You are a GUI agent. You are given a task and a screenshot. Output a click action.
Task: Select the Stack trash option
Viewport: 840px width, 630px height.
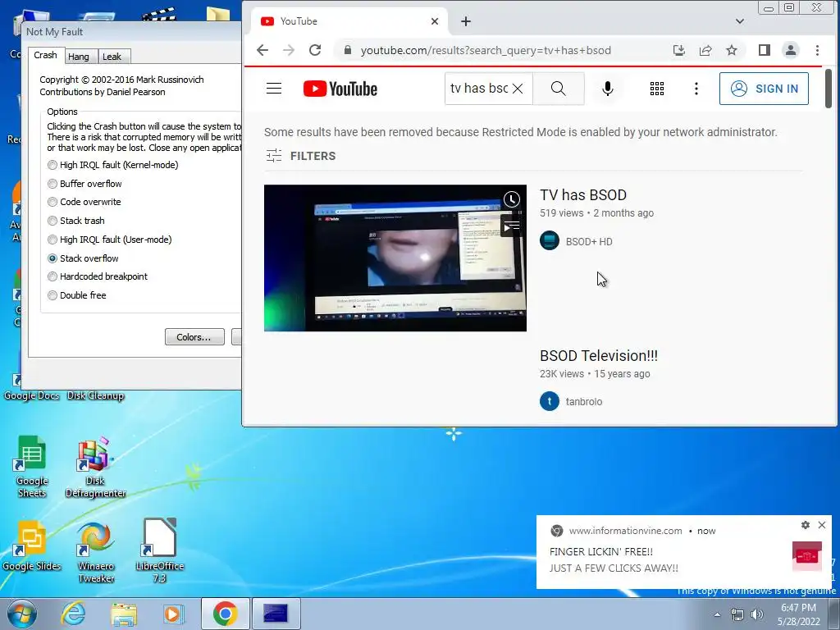76,221
